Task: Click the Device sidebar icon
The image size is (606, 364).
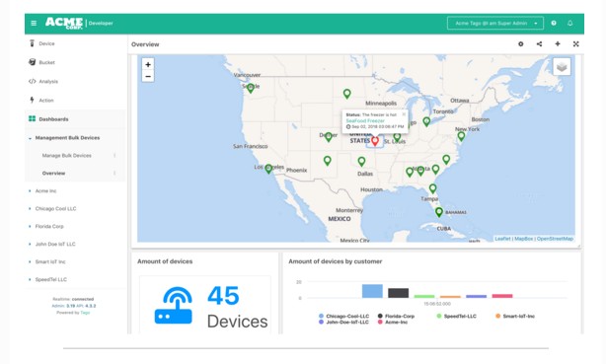Action: point(32,43)
